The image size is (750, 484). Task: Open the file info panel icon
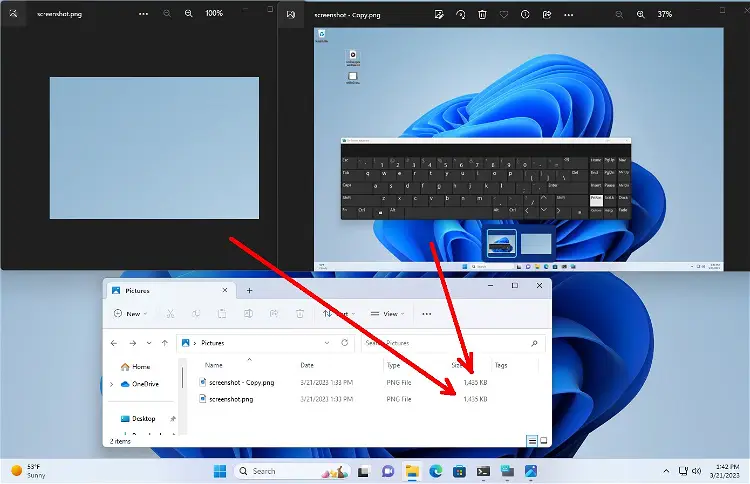pyautogui.click(x=525, y=15)
